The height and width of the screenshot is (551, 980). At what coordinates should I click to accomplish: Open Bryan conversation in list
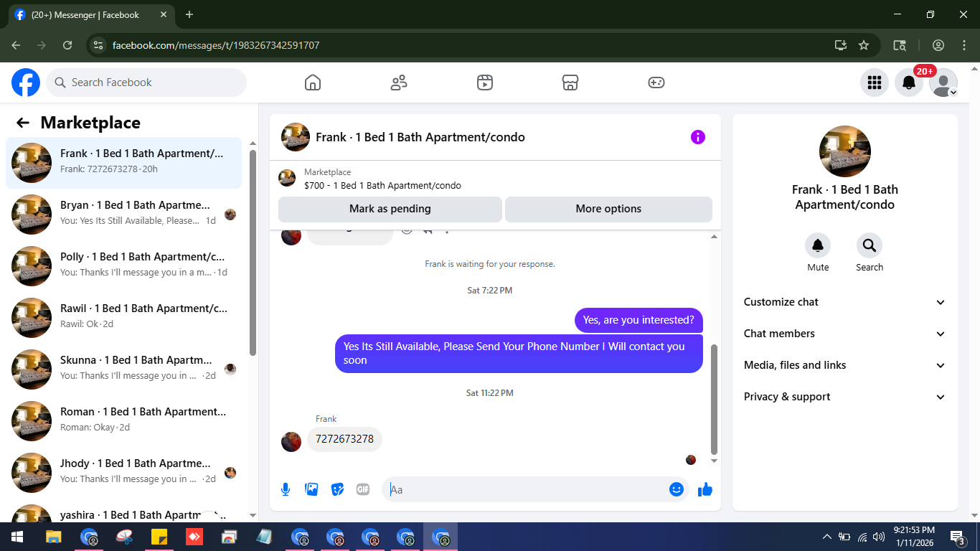pyautogui.click(x=124, y=215)
